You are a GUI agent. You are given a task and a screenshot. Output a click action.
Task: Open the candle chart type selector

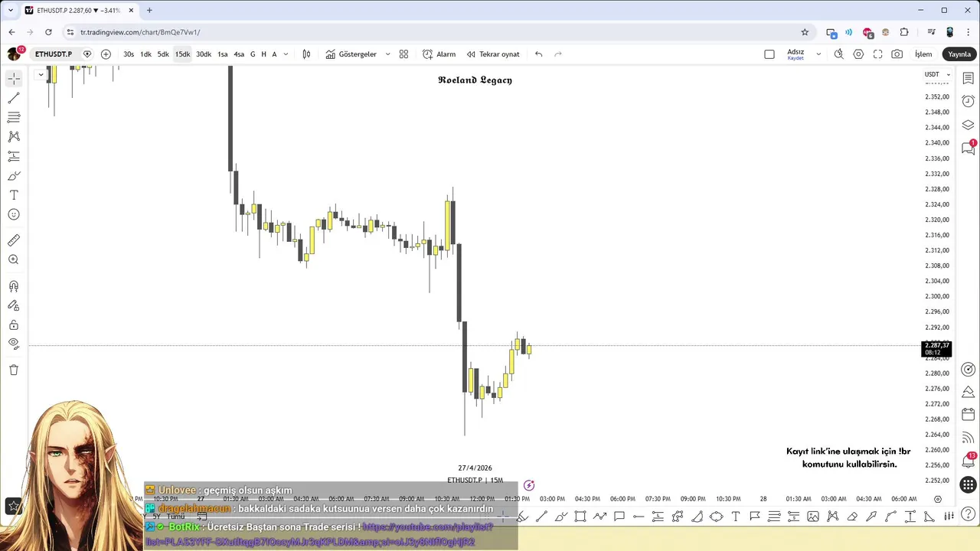(306, 54)
